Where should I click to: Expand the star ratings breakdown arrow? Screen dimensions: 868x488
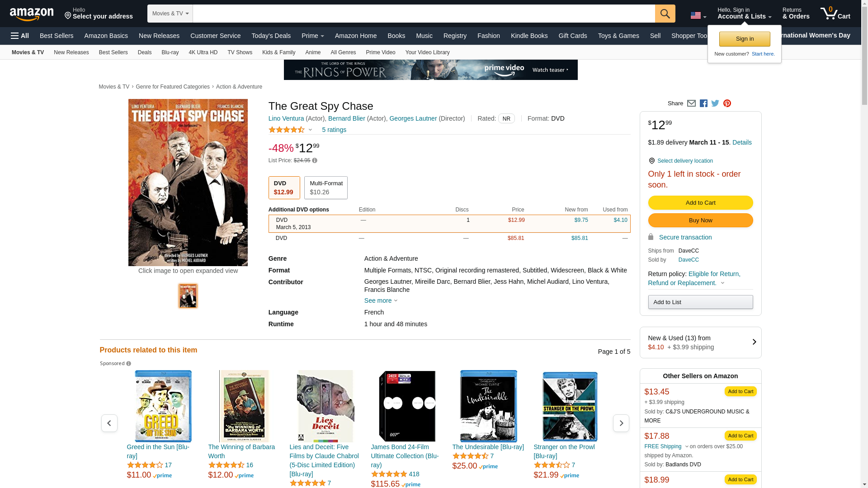[x=310, y=130]
